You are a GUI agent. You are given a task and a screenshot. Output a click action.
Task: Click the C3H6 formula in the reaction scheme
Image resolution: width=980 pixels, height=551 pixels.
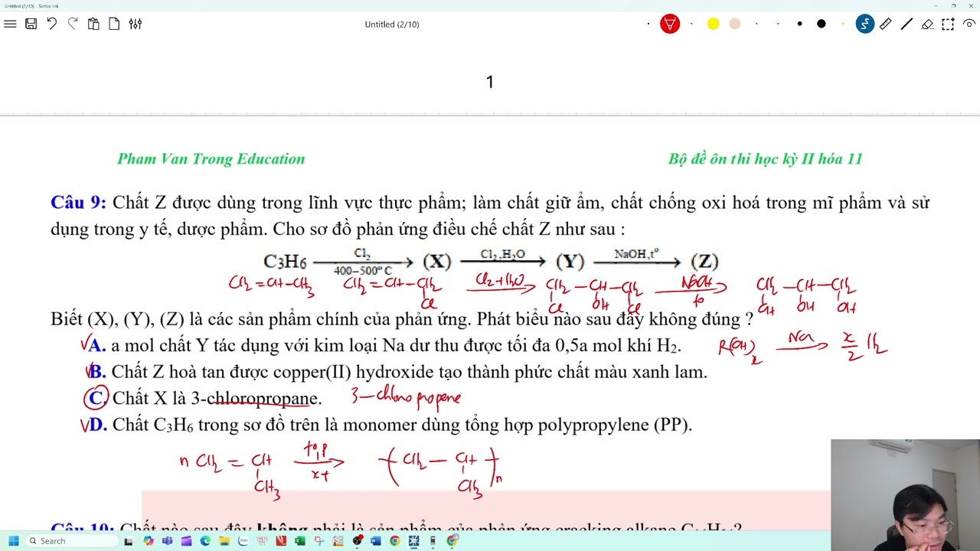285,262
